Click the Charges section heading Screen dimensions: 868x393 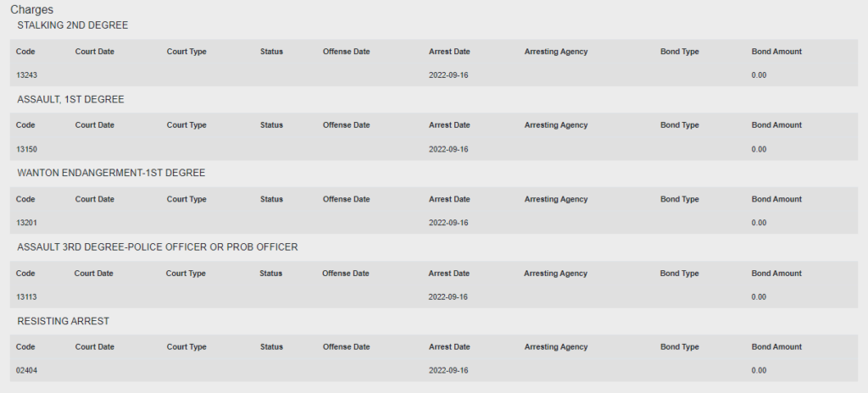[31, 9]
